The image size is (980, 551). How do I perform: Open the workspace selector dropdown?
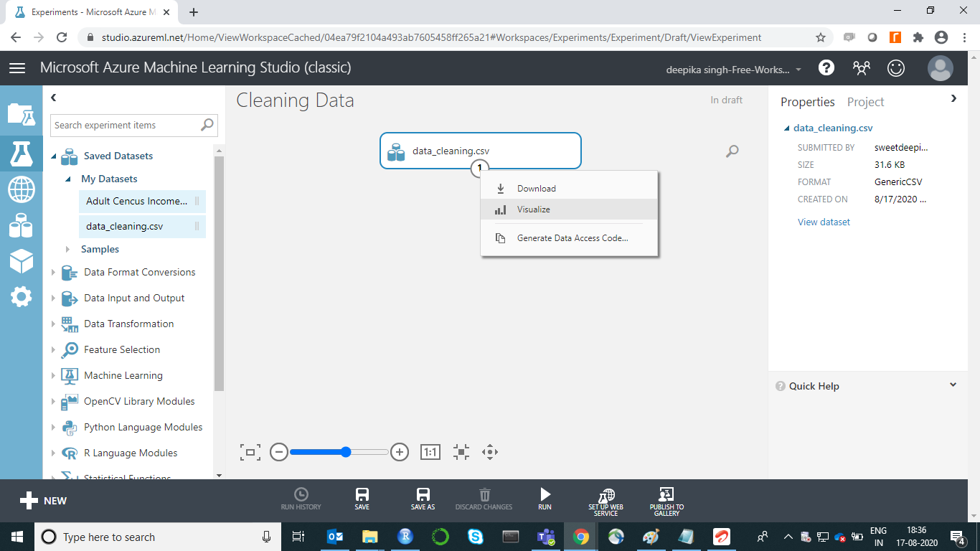[735, 70]
